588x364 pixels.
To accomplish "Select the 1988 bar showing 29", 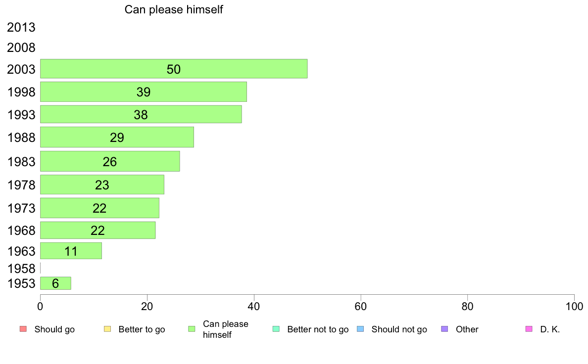I will pyautogui.click(x=117, y=137).
